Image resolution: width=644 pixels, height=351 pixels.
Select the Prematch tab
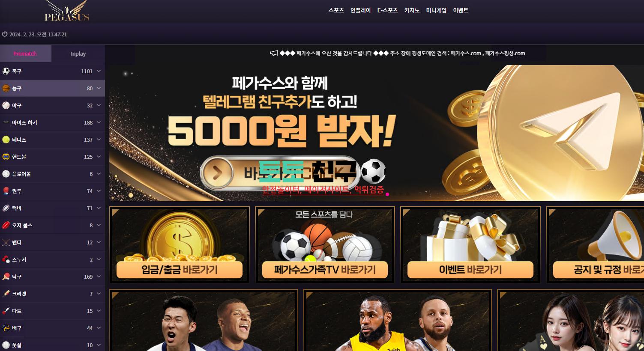pyautogui.click(x=25, y=54)
